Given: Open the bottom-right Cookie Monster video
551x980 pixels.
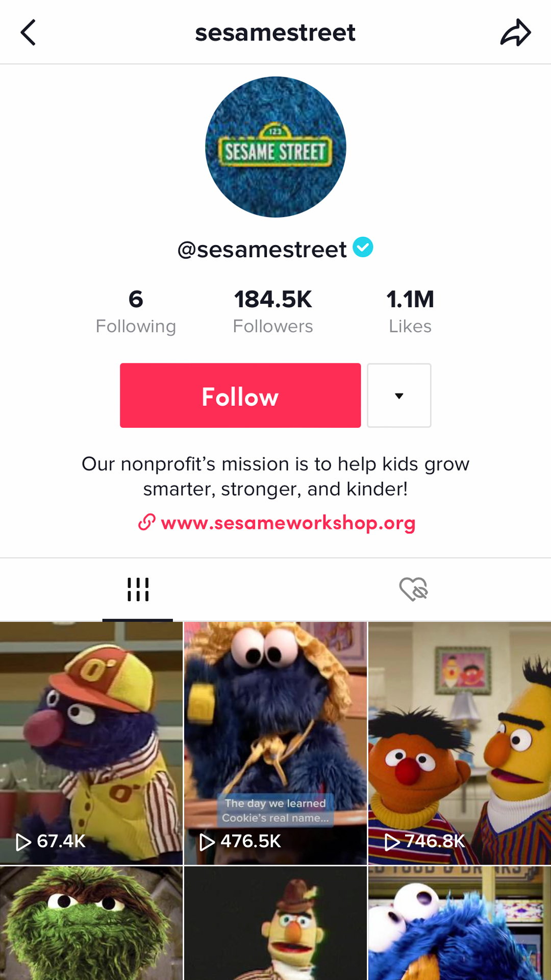Looking at the screenshot, I should click(x=459, y=923).
